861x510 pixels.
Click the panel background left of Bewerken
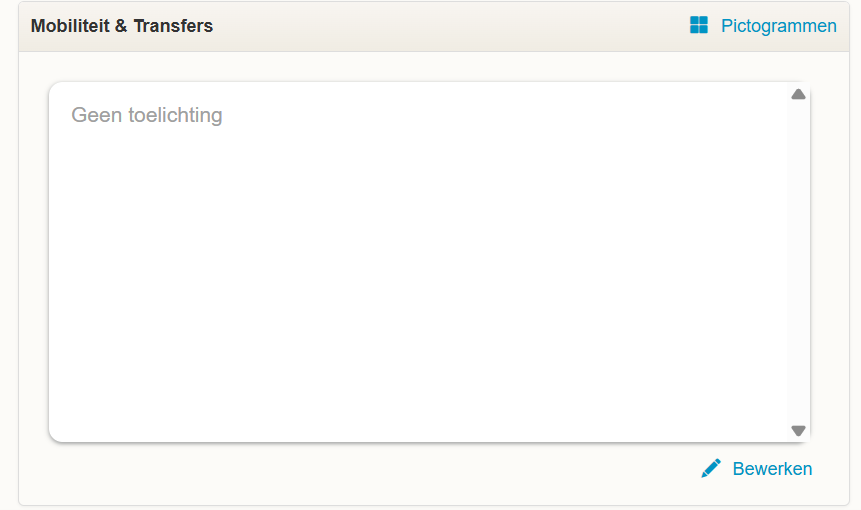point(373,469)
